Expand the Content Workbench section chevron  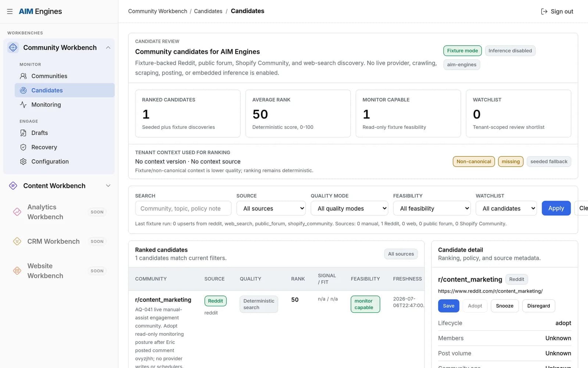tap(108, 186)
